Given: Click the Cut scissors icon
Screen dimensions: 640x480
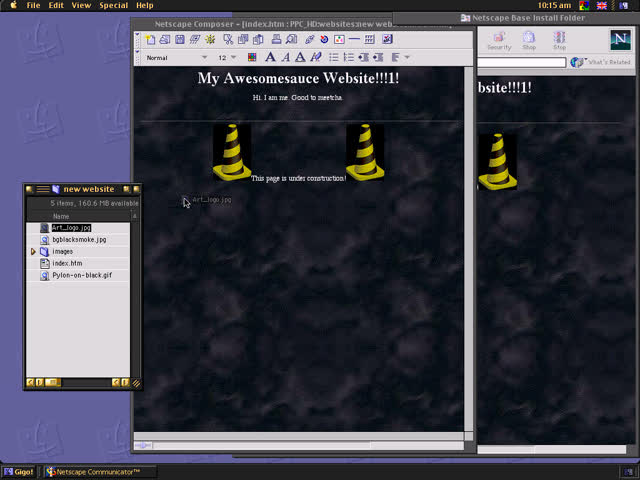Looking at the screenshot, I should [x=228, y=39].
